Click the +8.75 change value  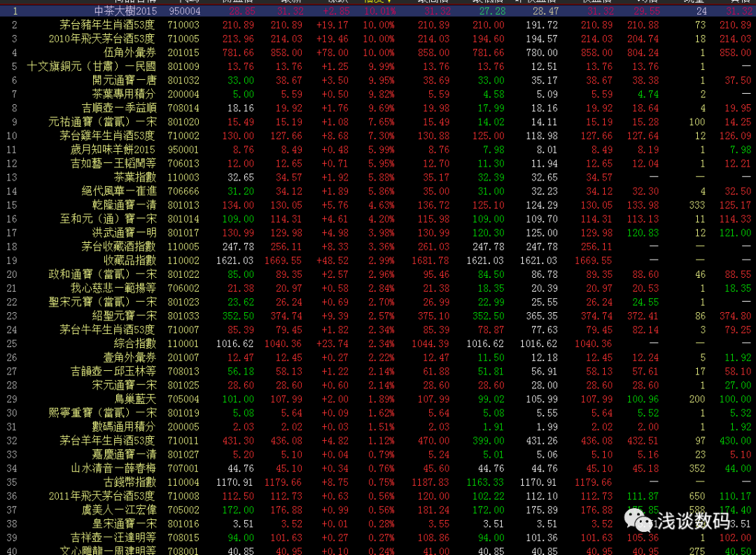coord(335,482)
